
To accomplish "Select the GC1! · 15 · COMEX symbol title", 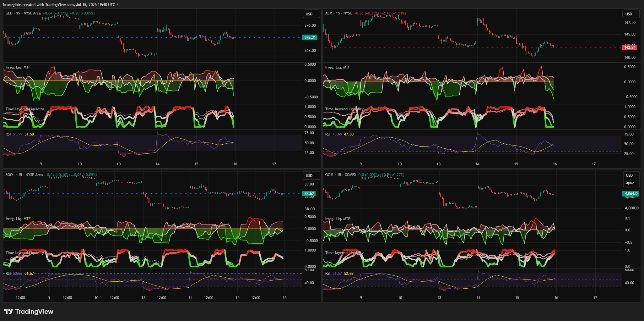I will (x=341, y=175).
